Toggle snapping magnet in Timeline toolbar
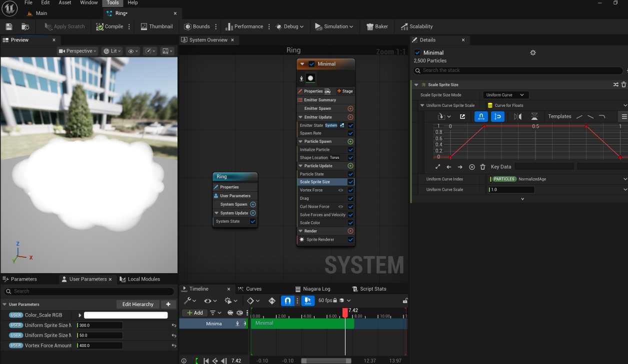This screenshot has height=364, width=628. pos(287,301)
